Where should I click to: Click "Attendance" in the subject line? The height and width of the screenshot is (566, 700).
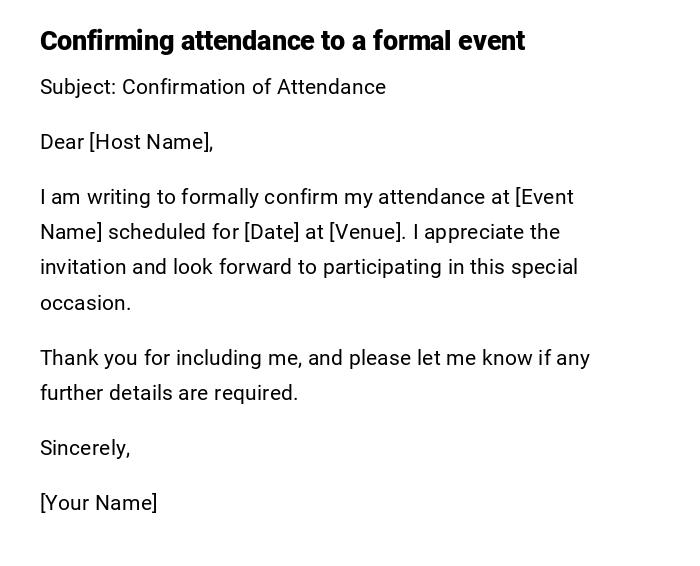click(x=331, y=87)
